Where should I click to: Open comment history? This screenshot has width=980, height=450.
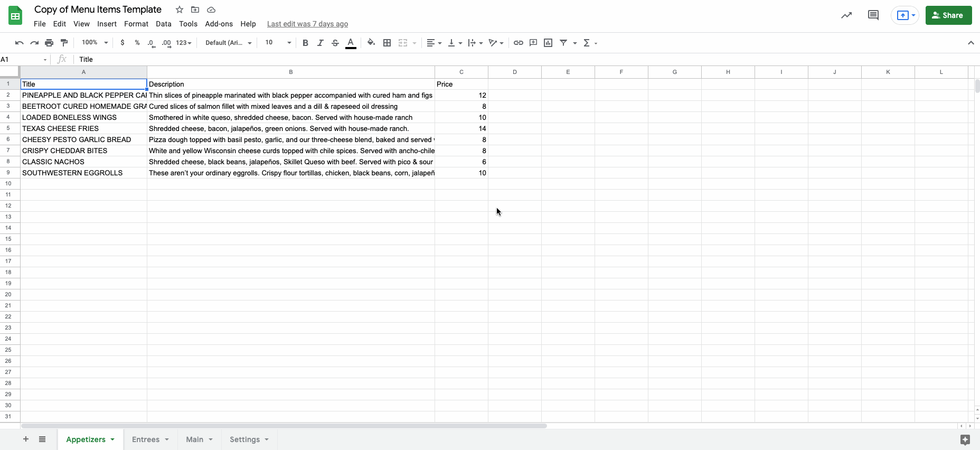point(873,15)
